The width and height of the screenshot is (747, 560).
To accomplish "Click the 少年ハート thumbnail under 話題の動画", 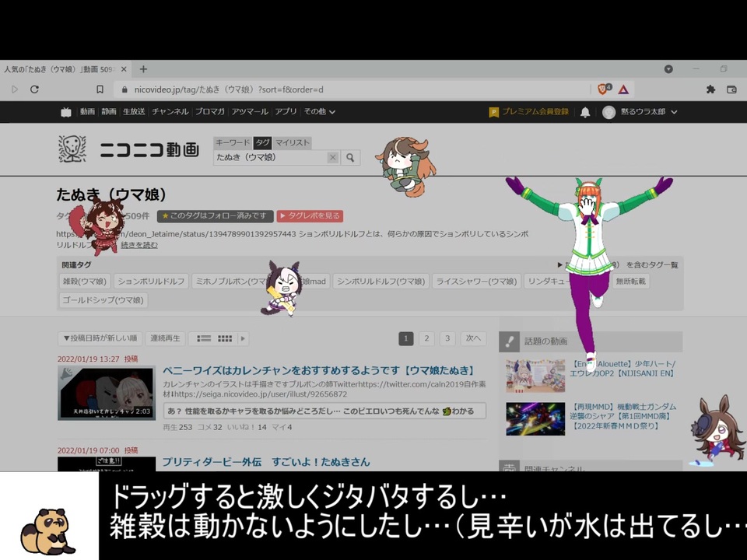I will pyautogui.click(x=535, y=376).
